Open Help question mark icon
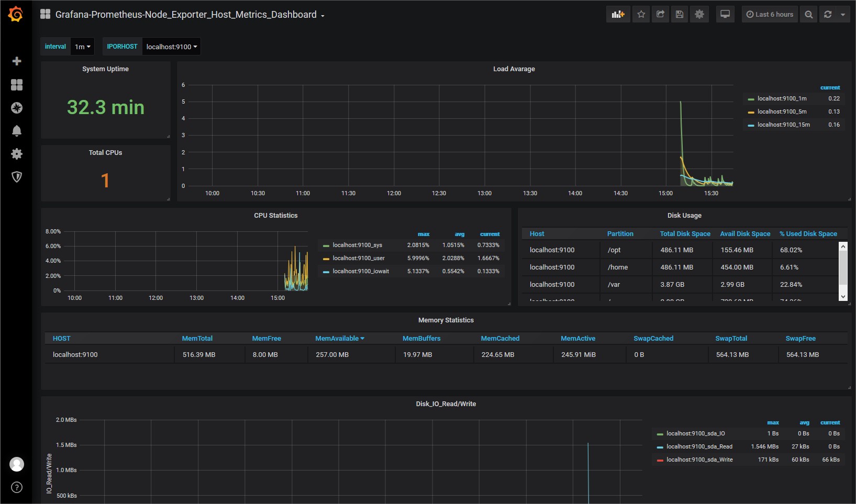The image size is (856, 504). [x=17, y=487]
